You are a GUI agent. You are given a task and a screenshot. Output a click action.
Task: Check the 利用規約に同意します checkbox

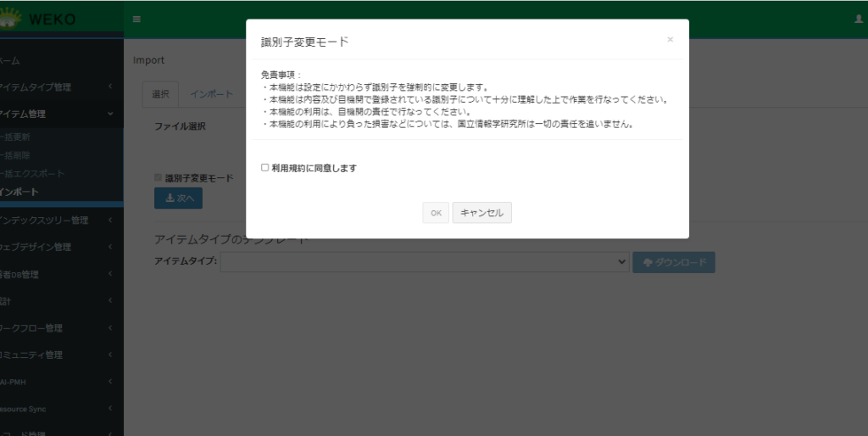click(265, 168)
